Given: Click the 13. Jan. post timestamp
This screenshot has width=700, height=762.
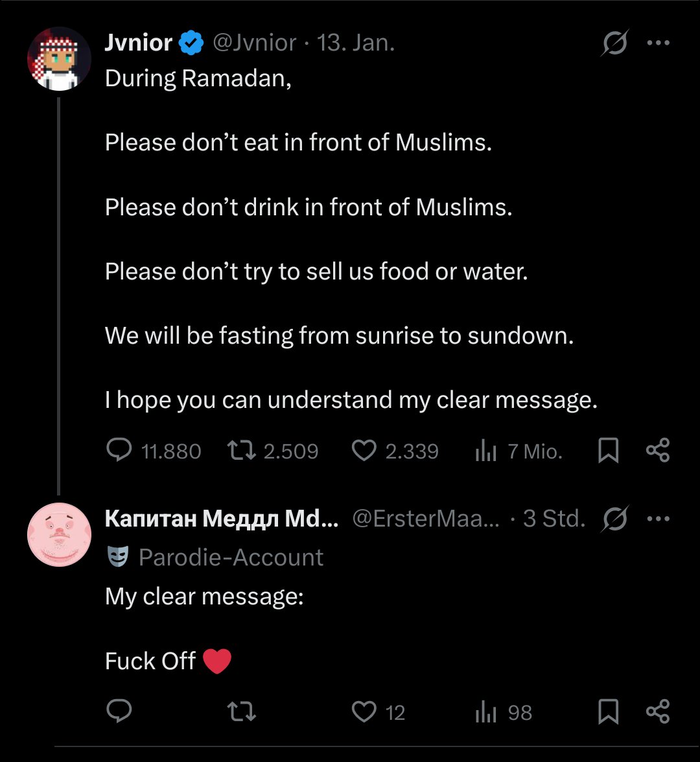Looking at the screenshot, I should (356, 43).
